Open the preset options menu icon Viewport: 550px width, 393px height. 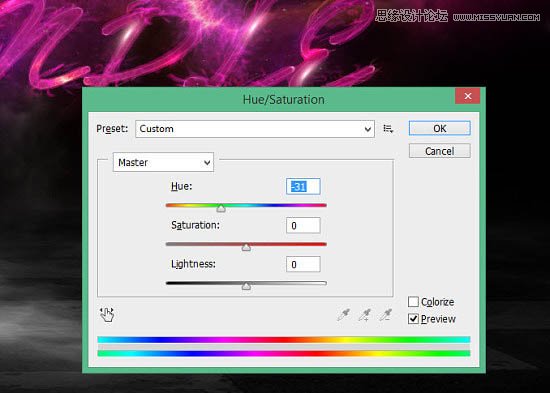pos(388,129)
